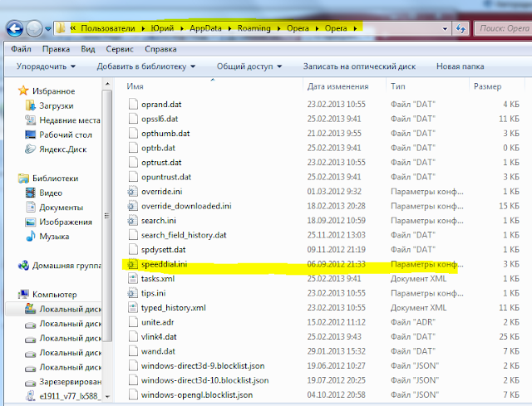Click the 'Избранное' star icon

click(x=23, y=90)
